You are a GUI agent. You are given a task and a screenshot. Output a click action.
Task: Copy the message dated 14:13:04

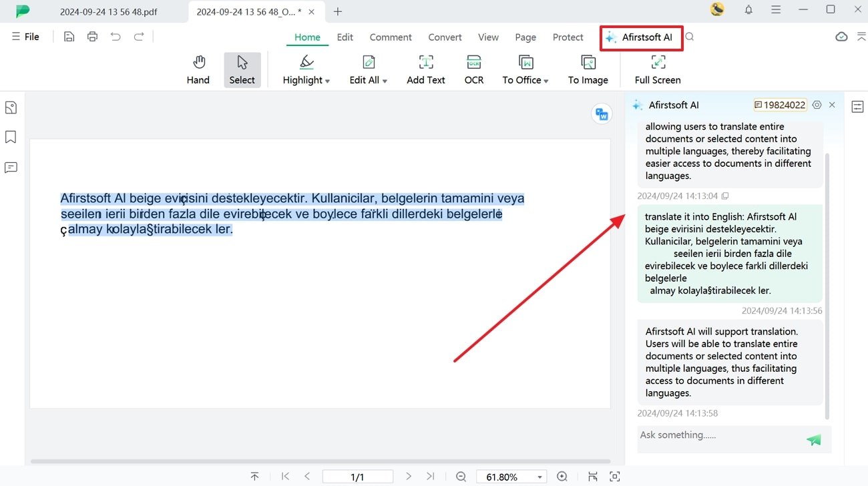725,196
